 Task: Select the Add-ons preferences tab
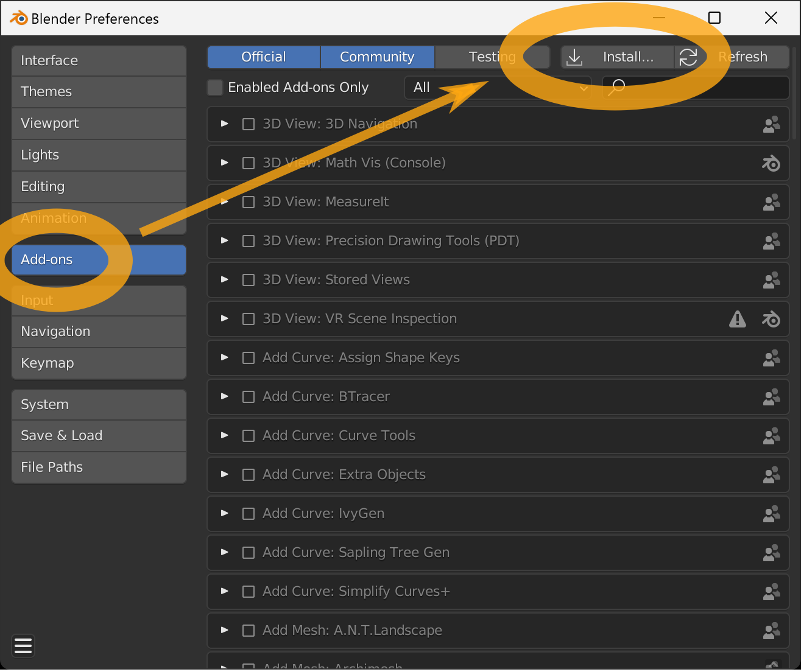coord(99,260)
